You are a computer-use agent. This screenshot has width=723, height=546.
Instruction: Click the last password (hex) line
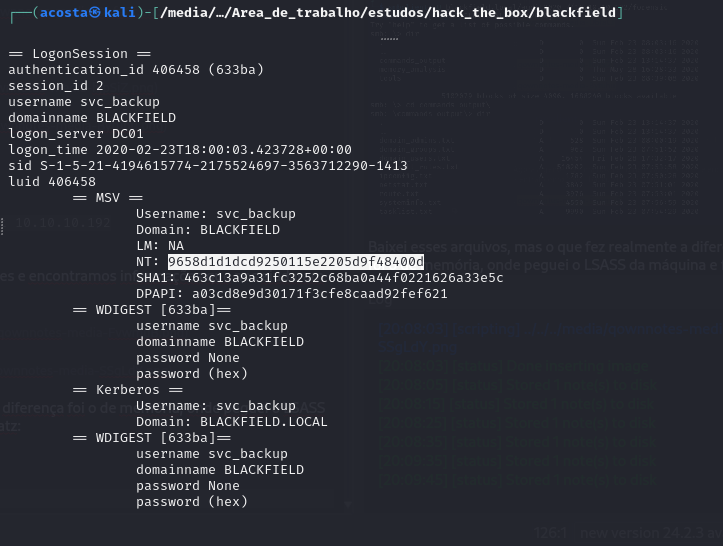coord(192,502)
